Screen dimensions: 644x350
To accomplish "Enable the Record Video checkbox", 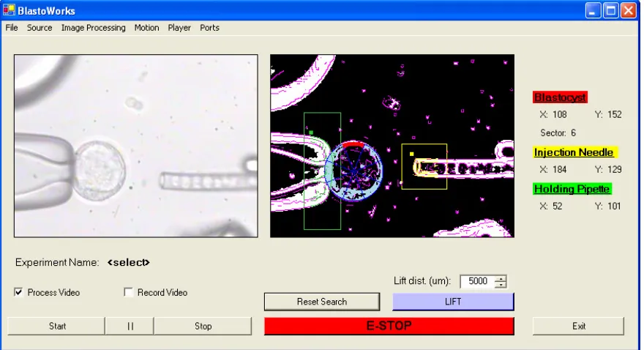I will pos(128,292).
